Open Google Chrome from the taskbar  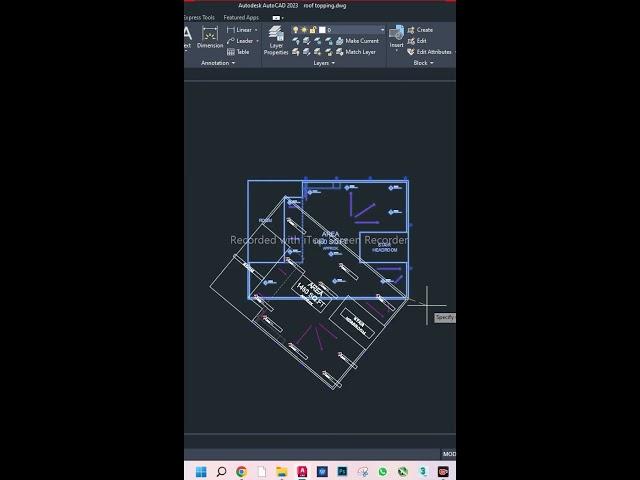pos(241,472)
